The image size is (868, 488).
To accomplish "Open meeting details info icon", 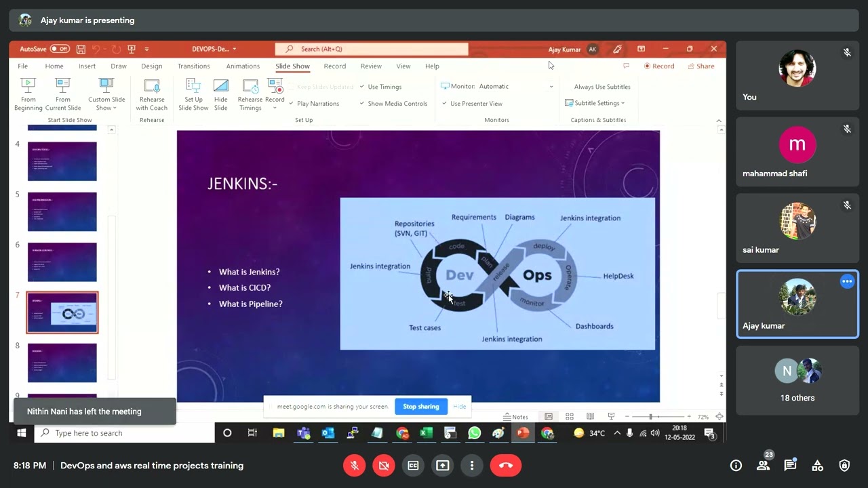I will 736,465.
